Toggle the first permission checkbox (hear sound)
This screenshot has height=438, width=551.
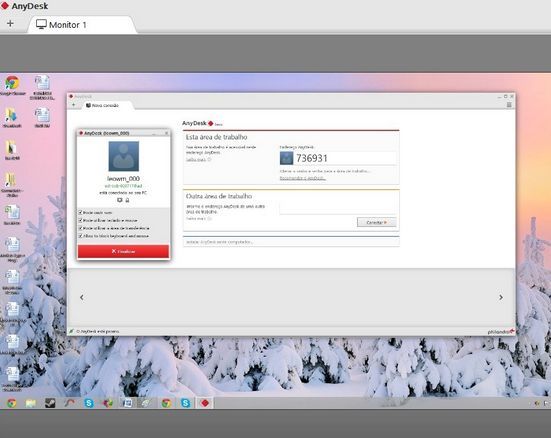tap(80, 212)
